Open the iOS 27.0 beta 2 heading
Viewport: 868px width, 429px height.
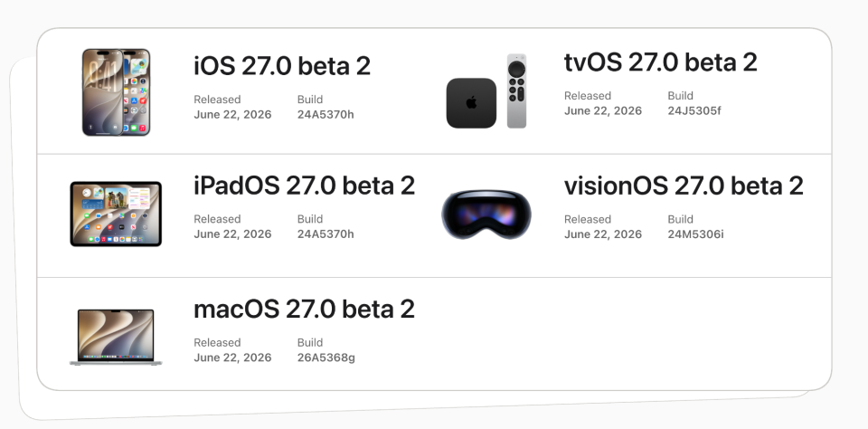[x=282, y=66]
